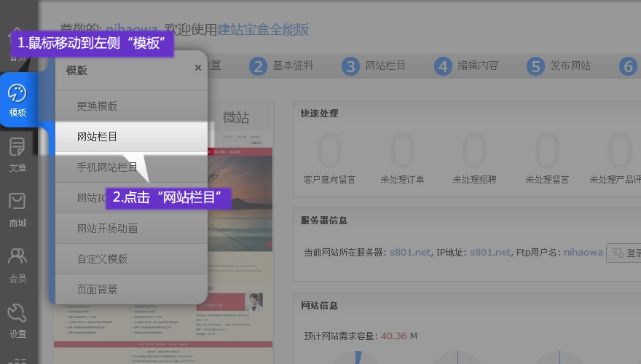Jump to step 4 编辑内容

pyautogui.click(x=466, y=66)
